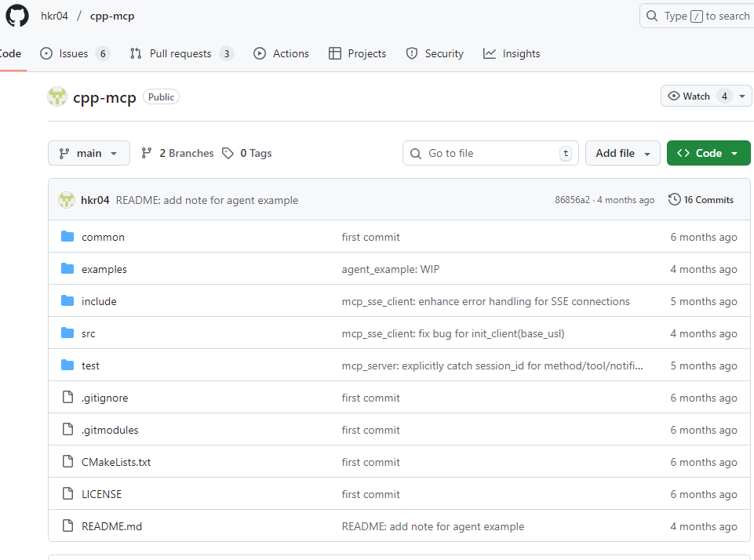Open the .gitmodules file
Viewport: 754px width, 560px height.
(110, 431)
